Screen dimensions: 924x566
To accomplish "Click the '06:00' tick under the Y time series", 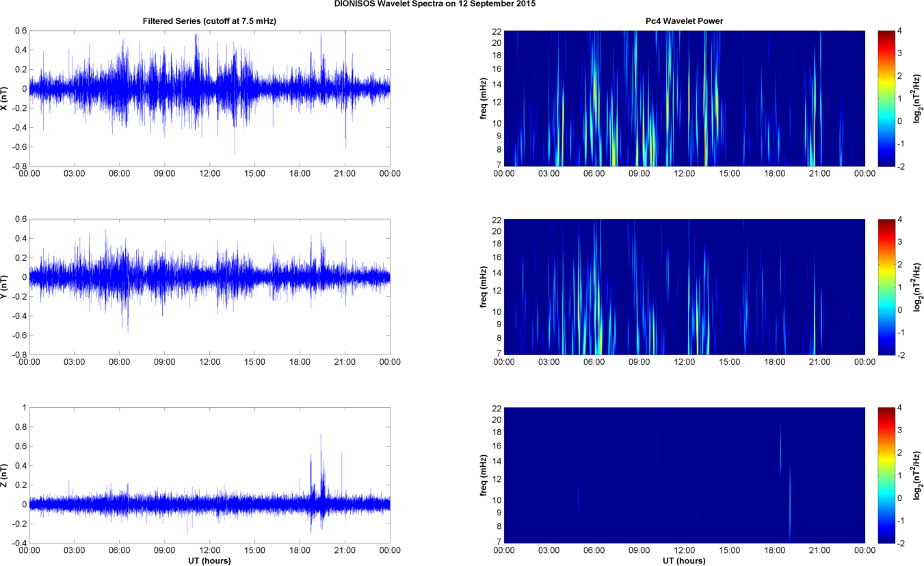I will pyautogui.click(x=119, y=362).
